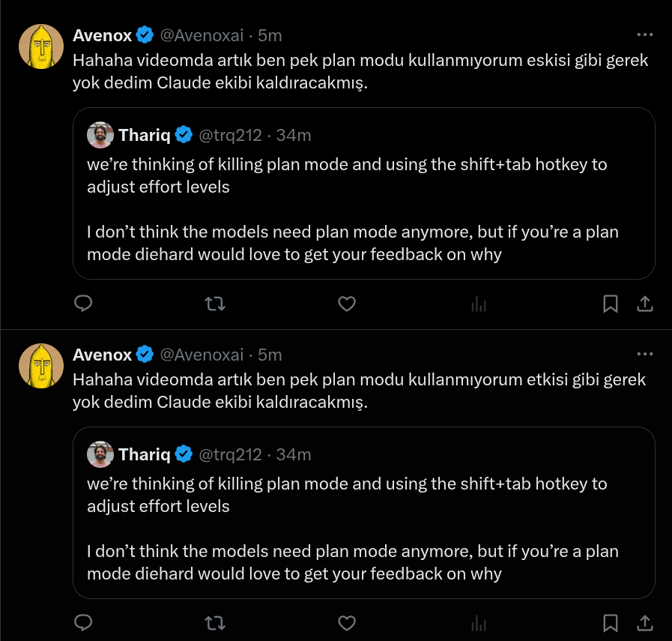Share the second Avenox tweet
The height and width of the screenshot is (641, 672).
point(644,624)
